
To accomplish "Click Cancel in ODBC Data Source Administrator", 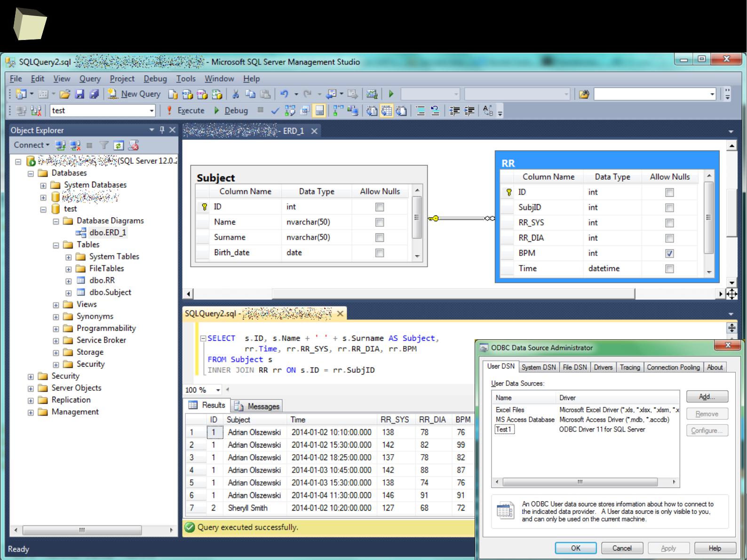I will click(622, 548).
